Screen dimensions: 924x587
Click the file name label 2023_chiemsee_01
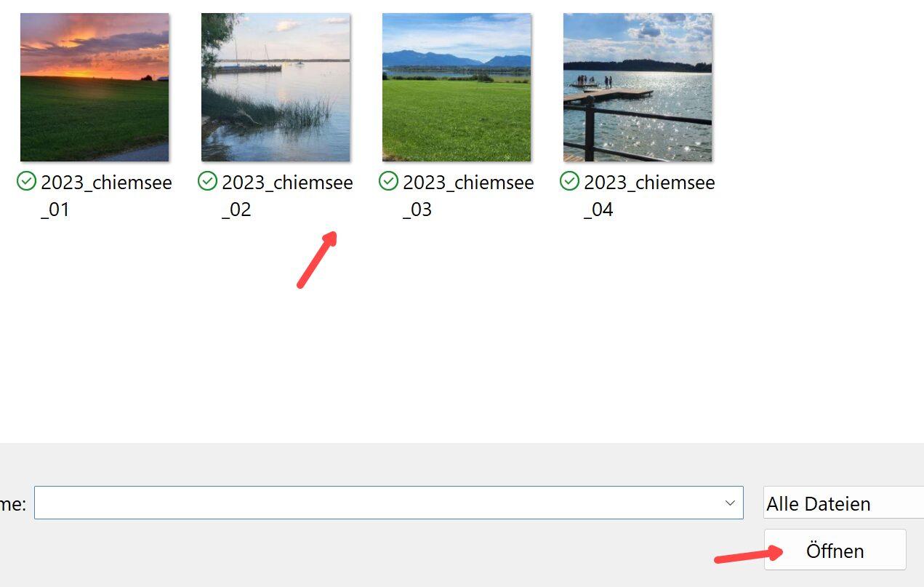[x=106, y=196]
